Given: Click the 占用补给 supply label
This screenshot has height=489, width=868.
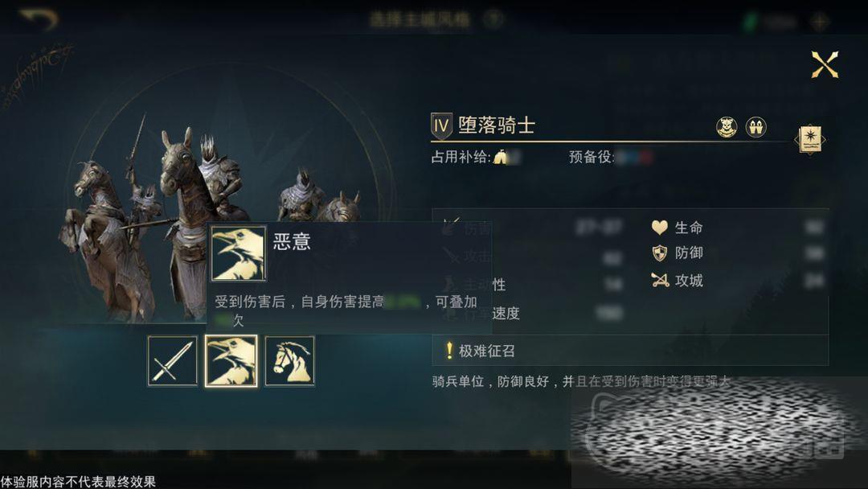Looking at the screenshot, I should [x=461, y=158].
